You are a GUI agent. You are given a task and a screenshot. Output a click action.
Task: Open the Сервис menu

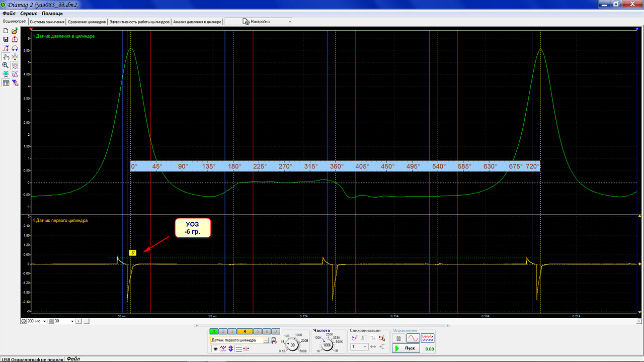29,13
